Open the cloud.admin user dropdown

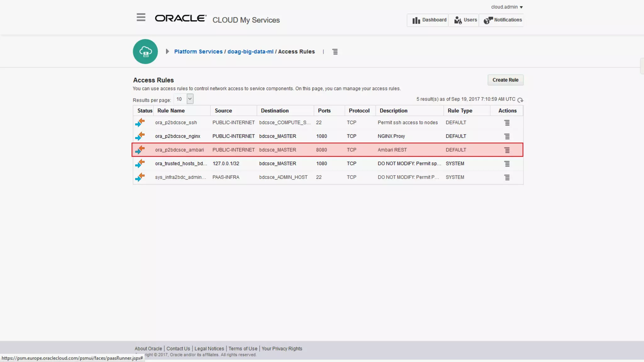(x=507, y=7)
